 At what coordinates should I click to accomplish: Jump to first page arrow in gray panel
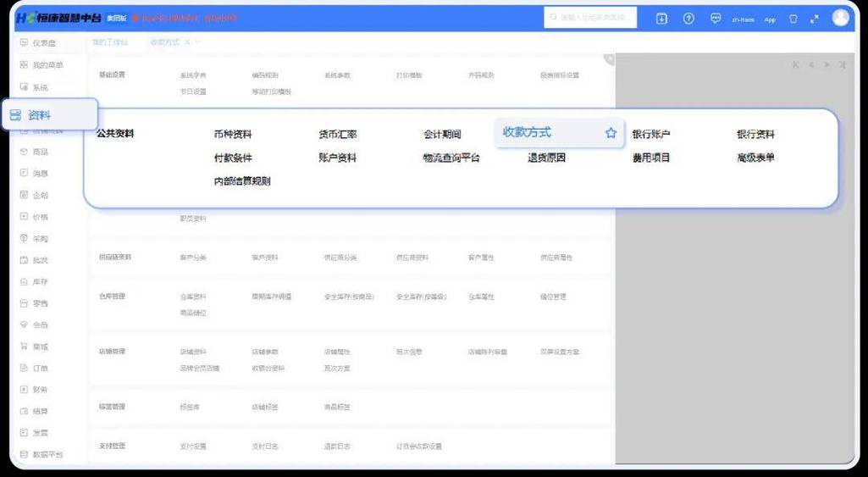point(795,65)
